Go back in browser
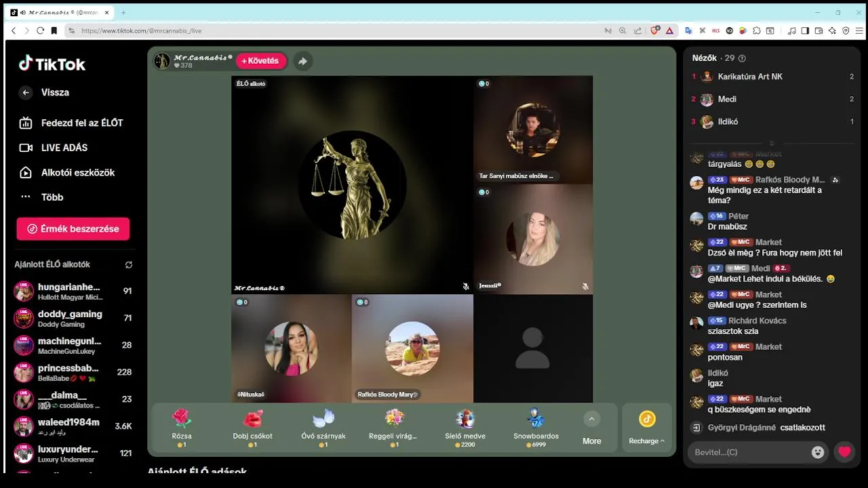The image size is (868, 488). [x=14, y=30]
